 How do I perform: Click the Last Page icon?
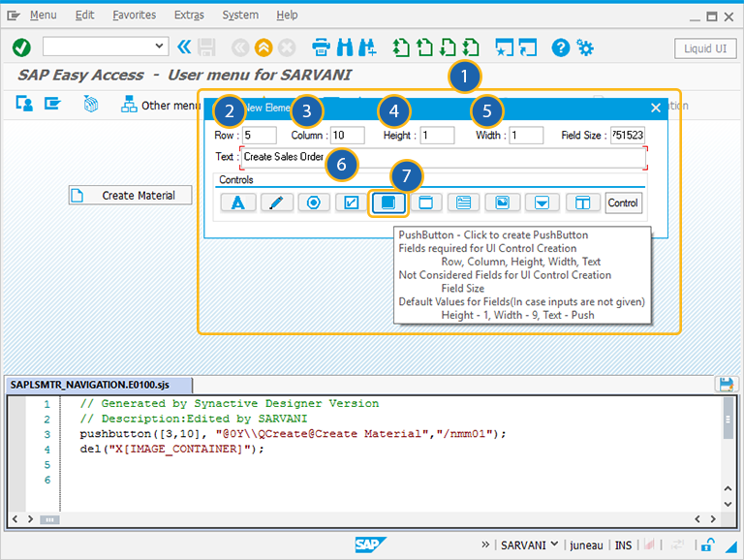[471, 47]
